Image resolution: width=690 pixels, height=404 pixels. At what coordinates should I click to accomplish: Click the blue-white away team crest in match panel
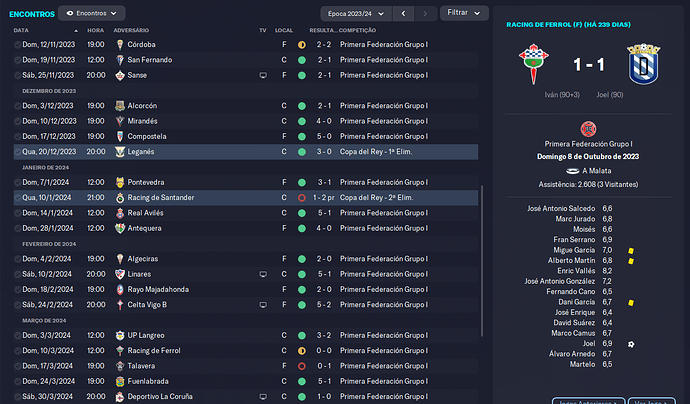coord(643,64)
